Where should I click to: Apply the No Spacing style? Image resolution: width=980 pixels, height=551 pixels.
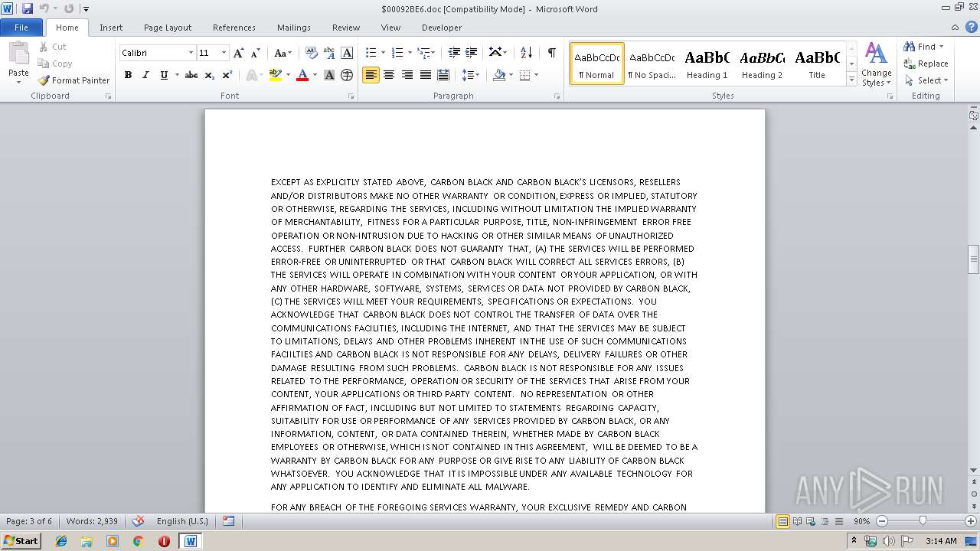(x=652, y=64)
